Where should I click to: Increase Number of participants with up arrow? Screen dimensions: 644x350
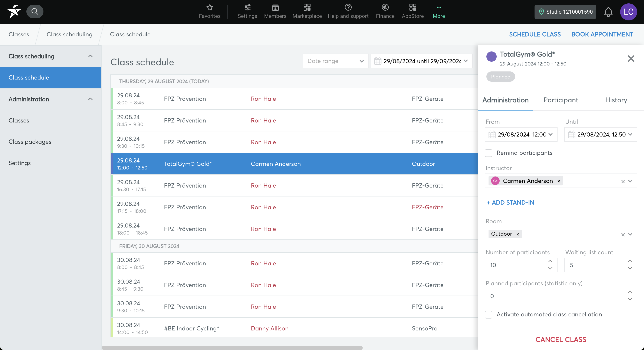coord(550,261)
